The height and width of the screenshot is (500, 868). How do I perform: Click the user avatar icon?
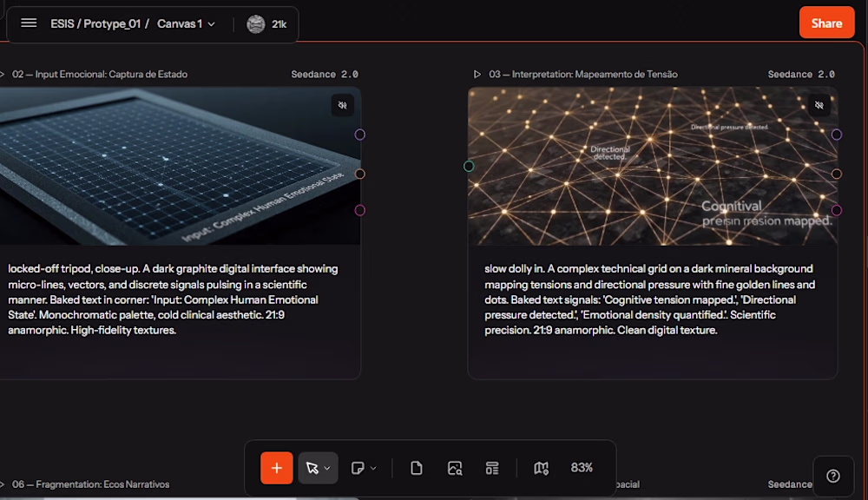click(x=256, y=23)
